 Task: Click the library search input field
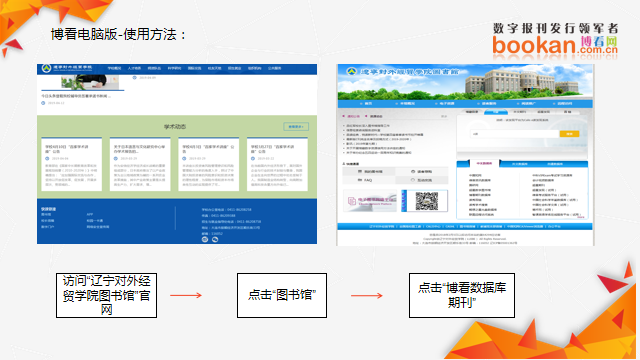tap(515, 134)
